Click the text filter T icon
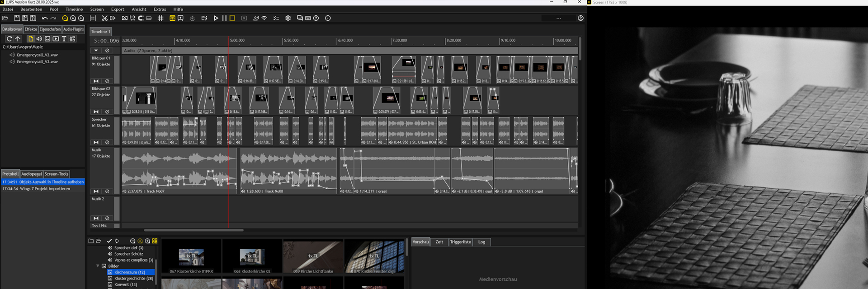The width and height of the screenshot is (868, 289). coord(64,39)
